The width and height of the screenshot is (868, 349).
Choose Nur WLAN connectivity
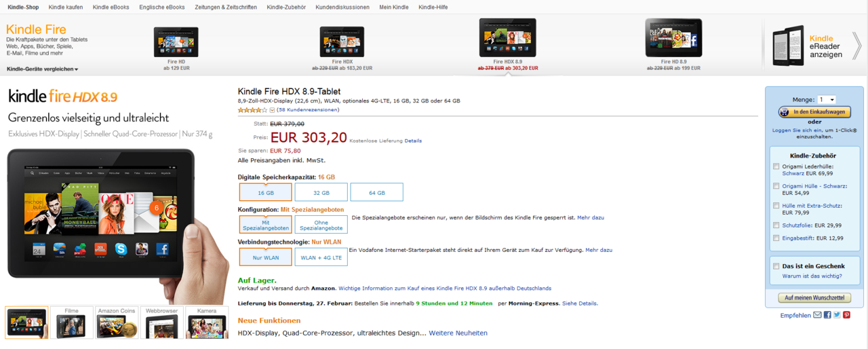click(x=266, y=257)
